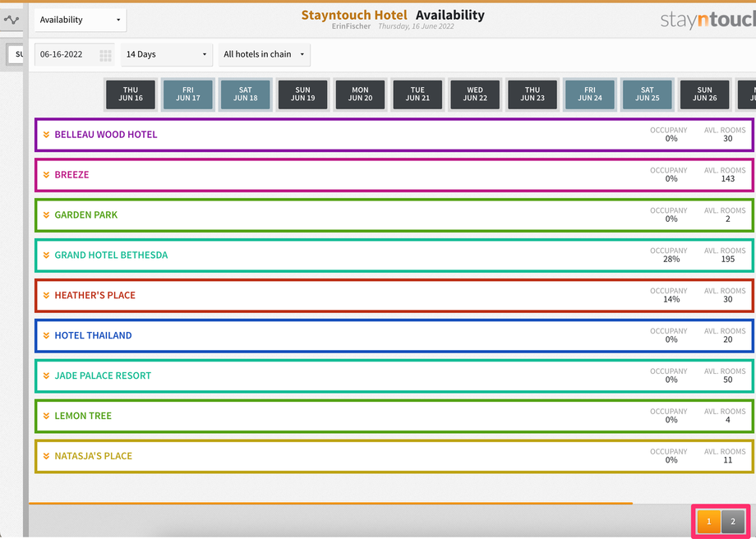
Task: Click the HOTEL THAILAND name
Action: (x=93, y=335)
